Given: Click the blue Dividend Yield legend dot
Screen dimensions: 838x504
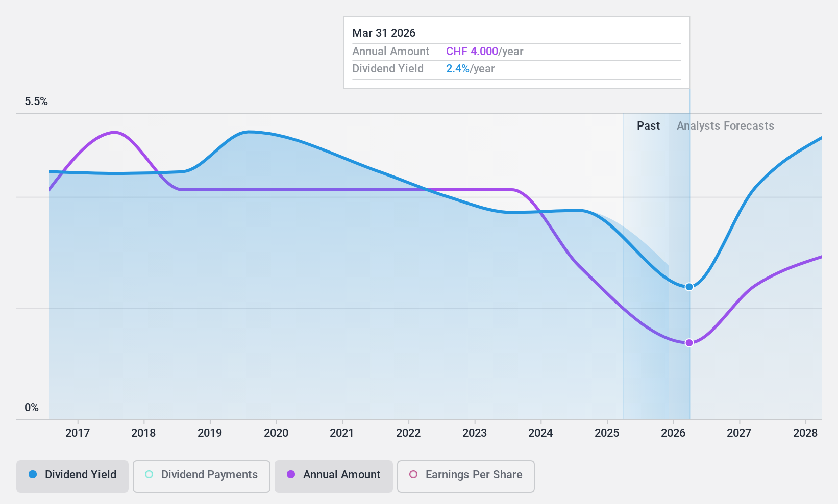Looking at the screenshot, I should pyautogui.click(x=32, y=475).
